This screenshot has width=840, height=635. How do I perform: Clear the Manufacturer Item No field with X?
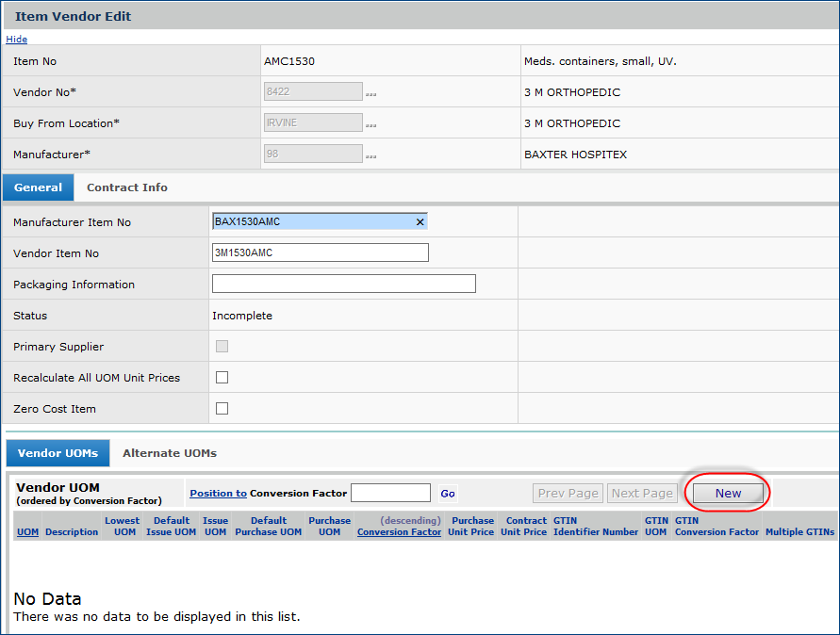(x=420, y=222)
